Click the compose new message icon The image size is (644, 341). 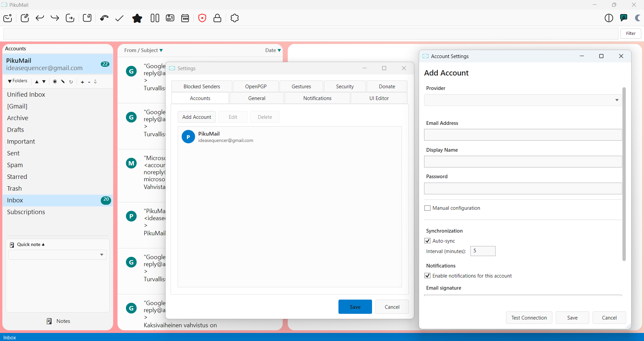[x=25, y=18]
